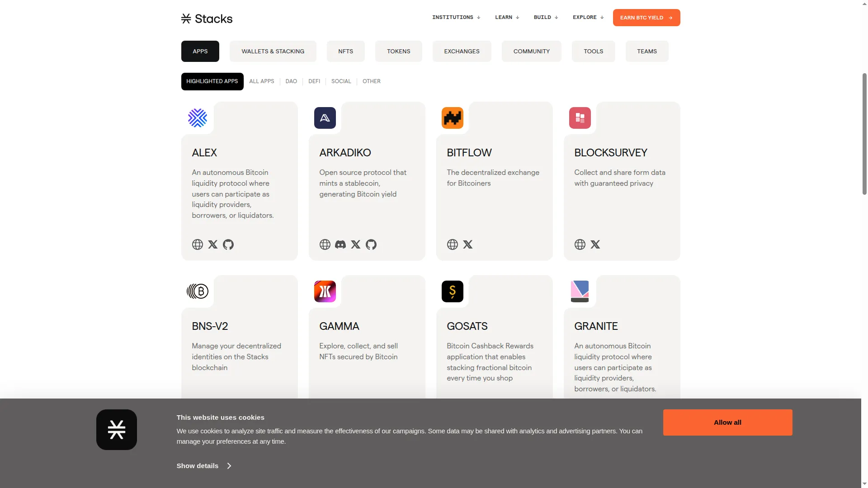Expand cookie Show details
The height and width of the screenshot is (488, 868).
pyautogui.click(x=204, y=466)
